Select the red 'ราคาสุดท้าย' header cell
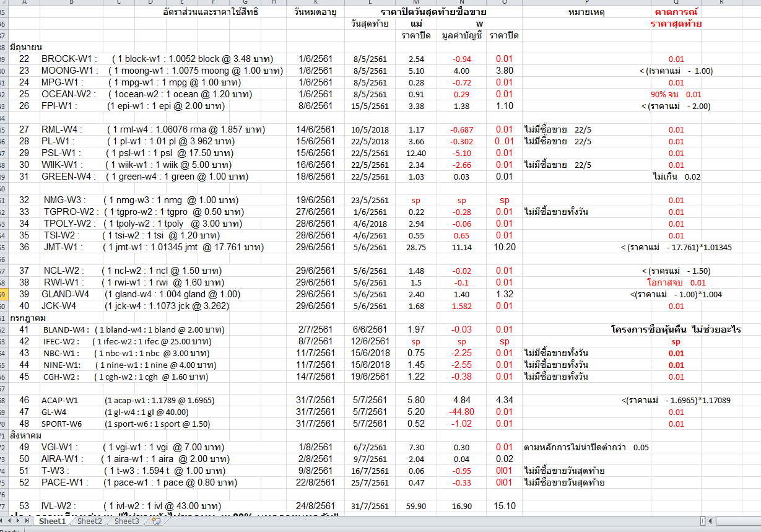This screenshot has height=532, width=761. [x=676, y=24]
